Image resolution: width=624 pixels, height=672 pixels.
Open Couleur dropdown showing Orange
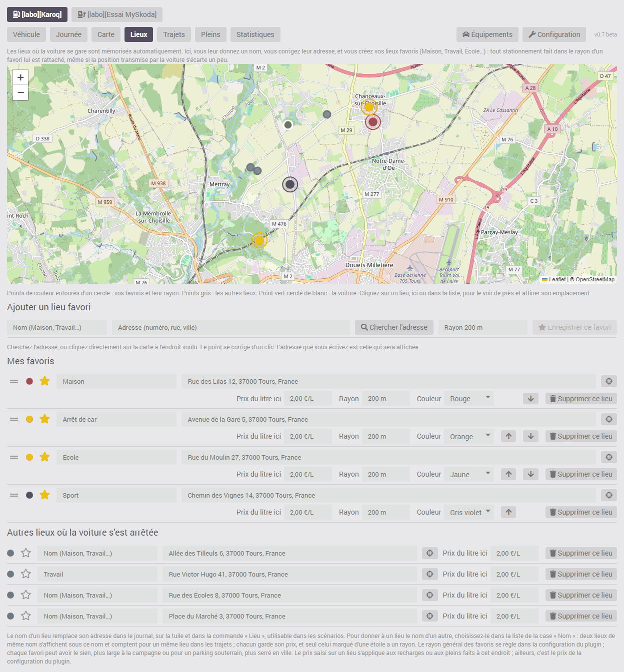coord(469,436)
